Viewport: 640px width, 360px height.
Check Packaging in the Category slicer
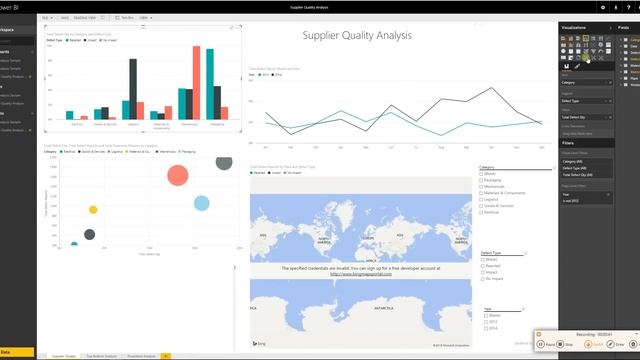pyautogui.click(x=481, y=180)
